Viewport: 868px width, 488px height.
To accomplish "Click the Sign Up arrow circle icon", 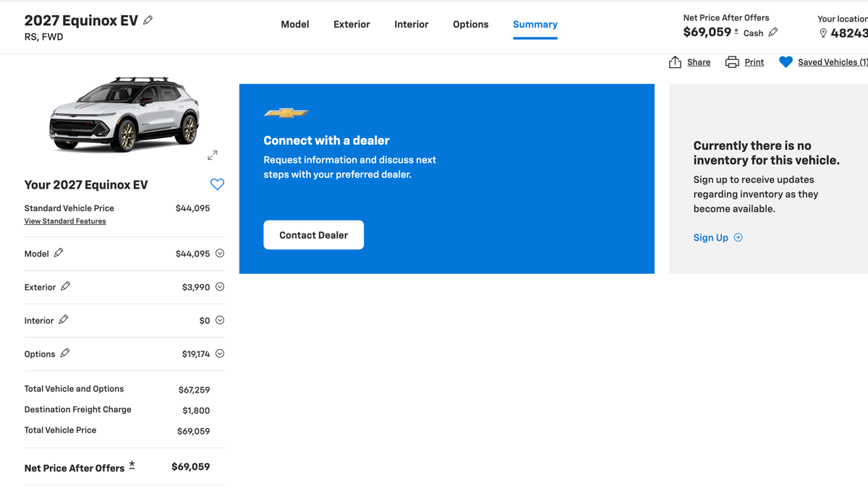I will click(738, 237).
